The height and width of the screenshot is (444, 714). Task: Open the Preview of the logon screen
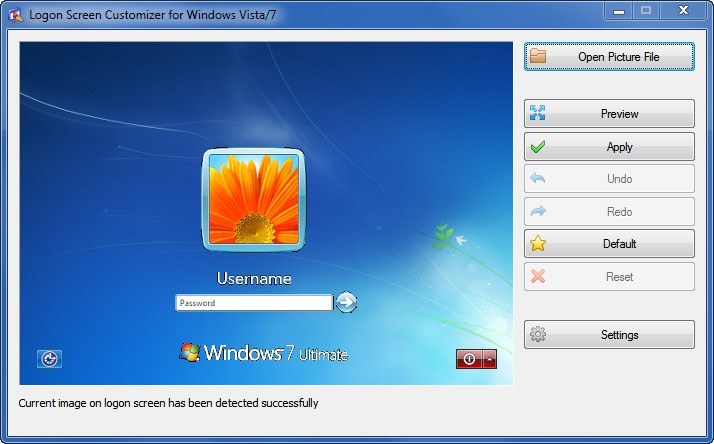[609, 113]
